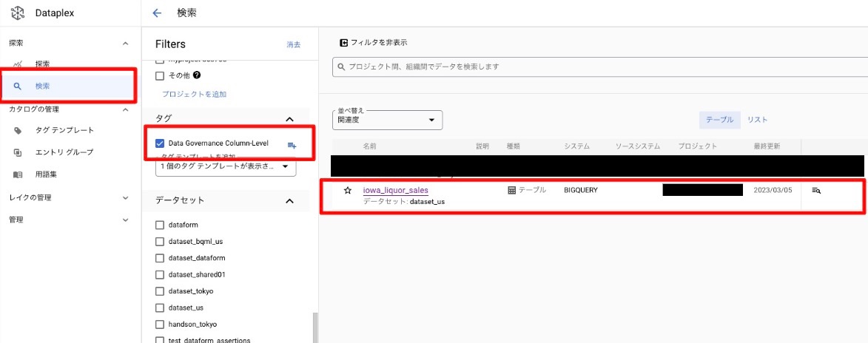Open エントリ グループ in sidebar
The width and height of the screenshot is (868, 343).
coord(64,152)
